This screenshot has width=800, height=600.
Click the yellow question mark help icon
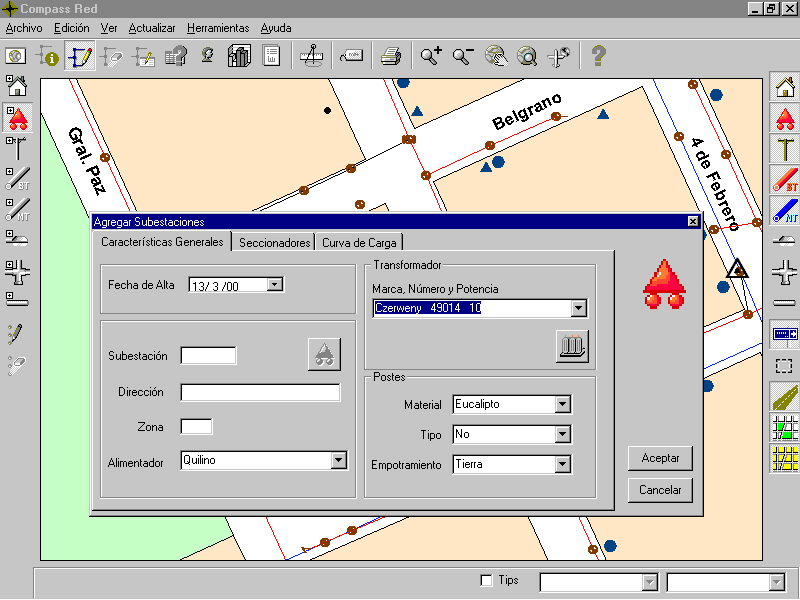pos(598,56)
